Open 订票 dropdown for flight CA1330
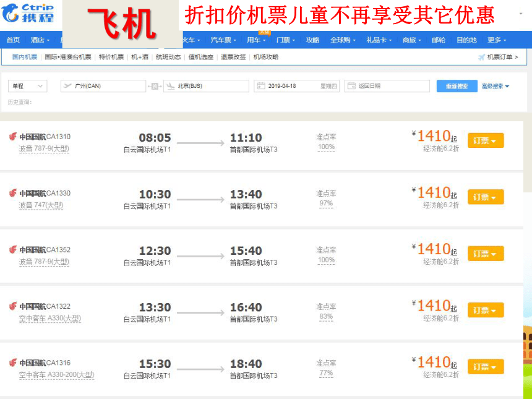 pyautogui.click(x=486, y=197)
